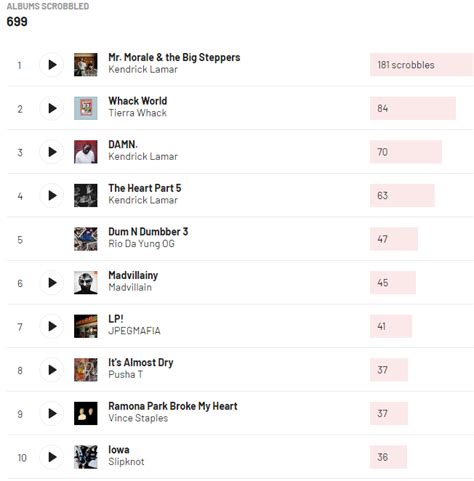
Task: Open Tierra Whack artist page
Action: pos(137,113)
